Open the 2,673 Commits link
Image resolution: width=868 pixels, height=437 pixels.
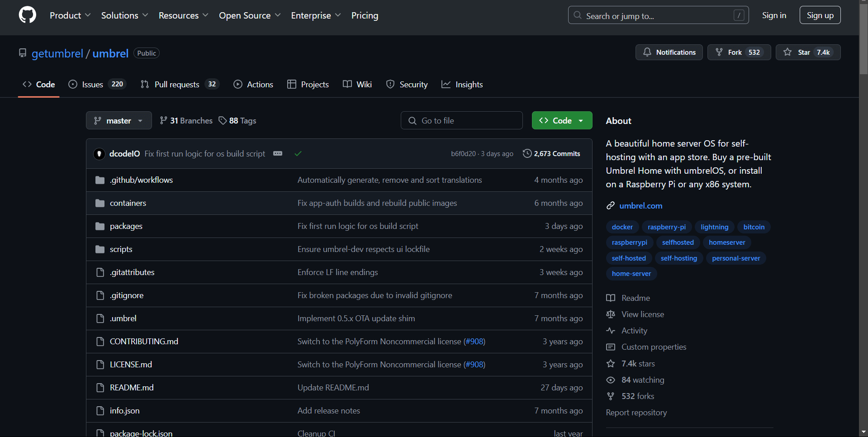[551, 154]
